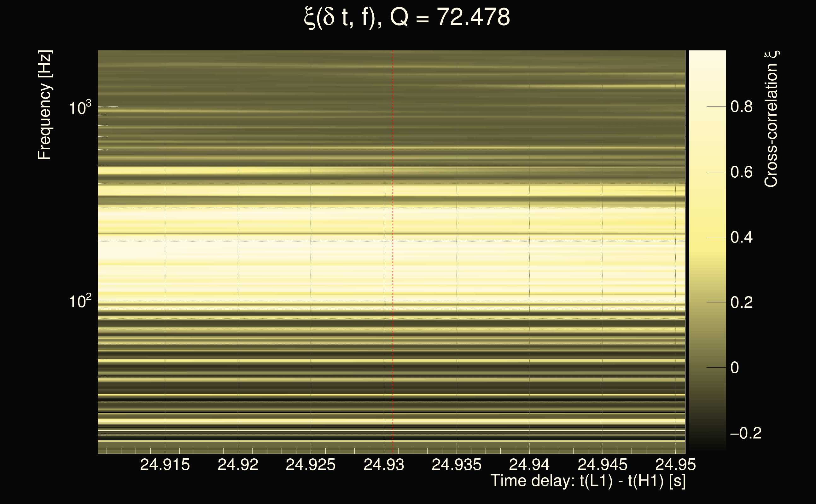Click the 0.4 label on the colorbar
816x504 pixels.
pyautogui.click(x=741, y=237)
